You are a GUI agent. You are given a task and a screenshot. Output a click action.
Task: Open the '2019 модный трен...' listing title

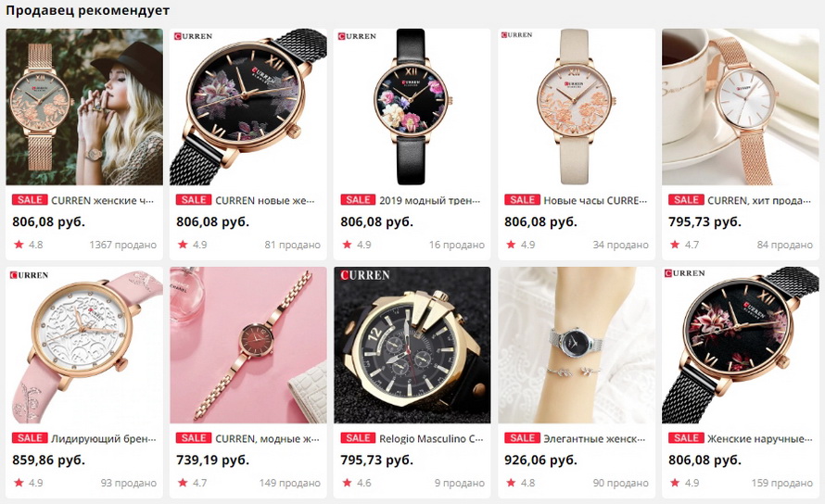point(430,200)
